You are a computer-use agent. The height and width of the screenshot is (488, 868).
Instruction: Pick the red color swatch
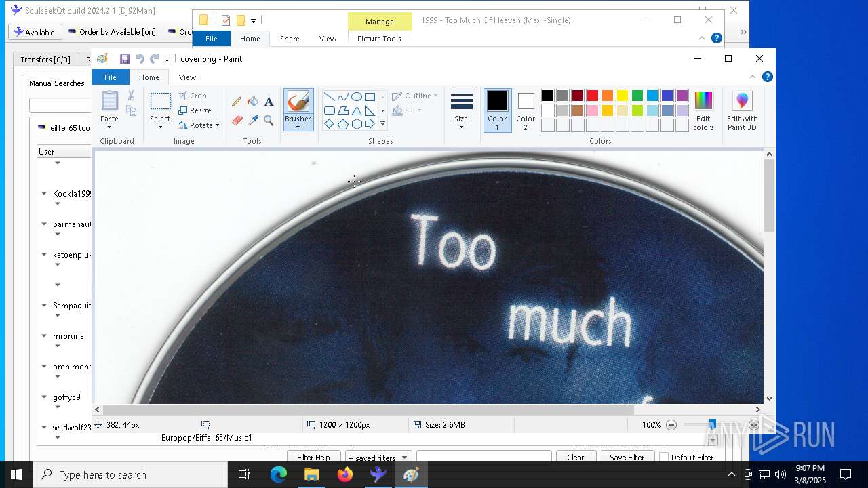tap(593, 96)
